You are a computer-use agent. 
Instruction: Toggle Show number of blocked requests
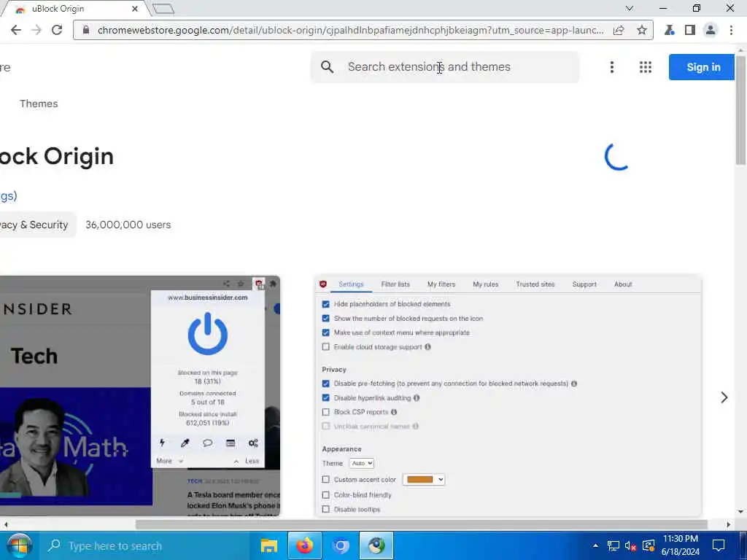pos(326,318)
